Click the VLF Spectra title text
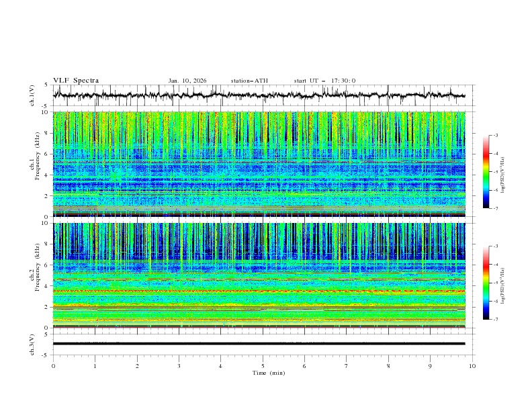The image size is (532, 411). tap(76, 81)
